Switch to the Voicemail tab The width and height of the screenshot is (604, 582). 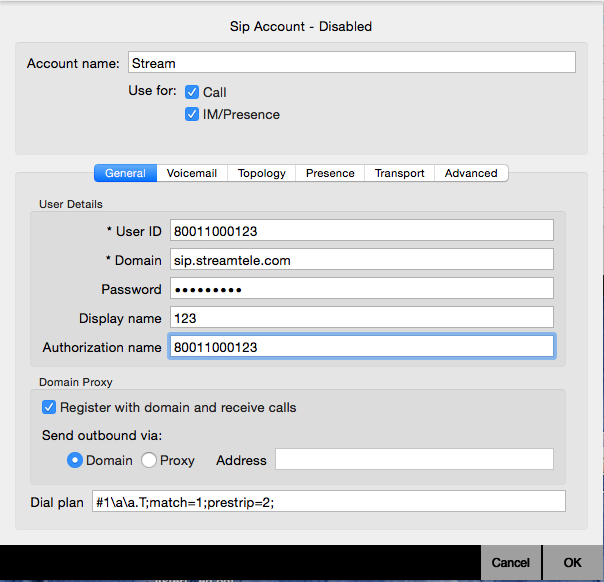point(192,173)
